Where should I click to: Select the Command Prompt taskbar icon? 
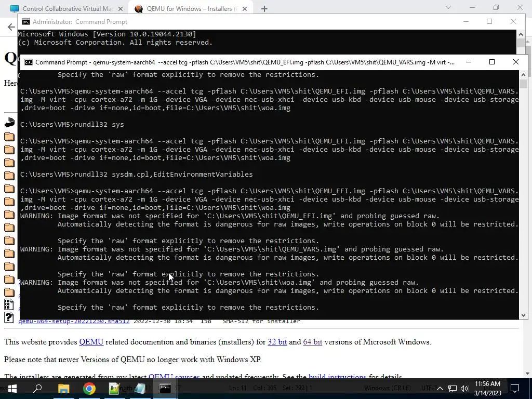(x=165, y=388)
